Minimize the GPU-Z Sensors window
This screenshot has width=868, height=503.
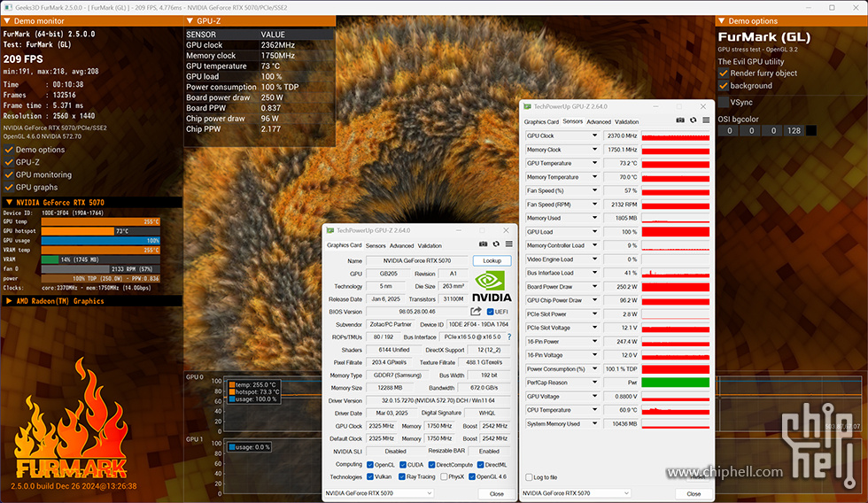click(x=655, y=106)
